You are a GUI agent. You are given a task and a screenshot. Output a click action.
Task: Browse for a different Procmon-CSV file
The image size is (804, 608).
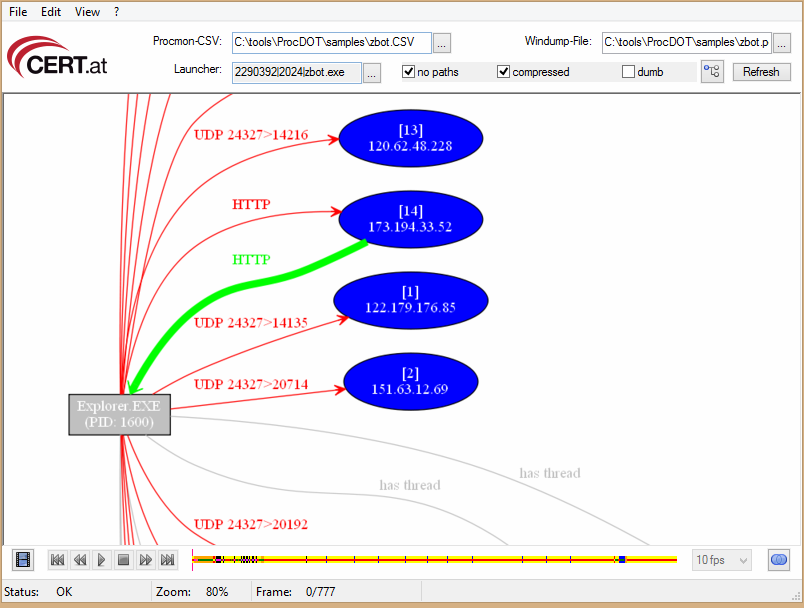coord(442,42)
